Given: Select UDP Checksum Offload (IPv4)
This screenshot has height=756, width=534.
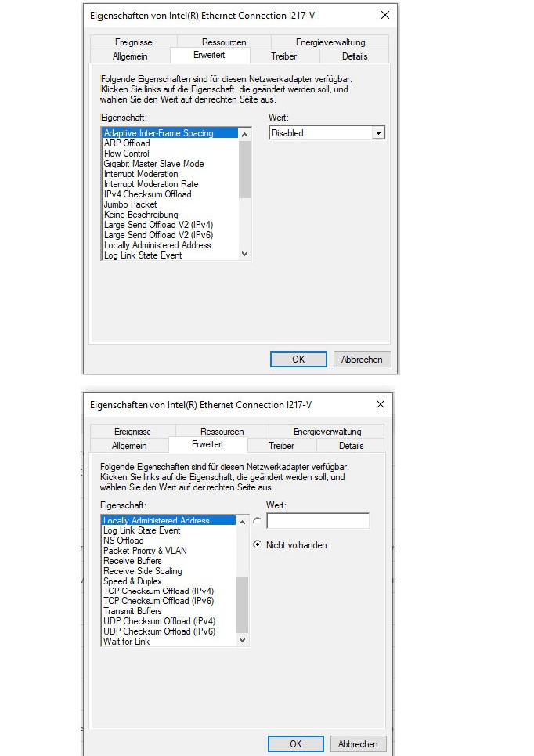Looking at the screenshot, I should (168, 621).
